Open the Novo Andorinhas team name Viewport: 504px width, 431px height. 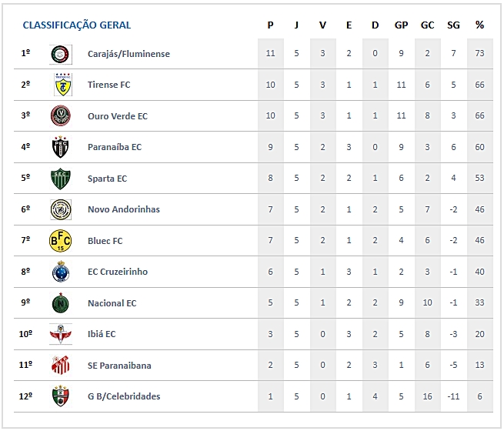click(x=123, y=209)
